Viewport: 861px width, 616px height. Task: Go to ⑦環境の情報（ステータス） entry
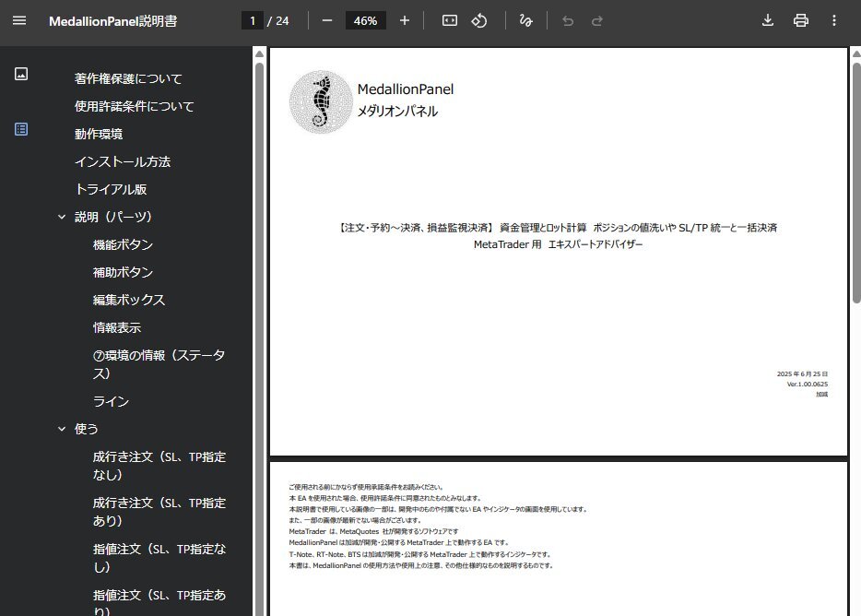point(159,364)
